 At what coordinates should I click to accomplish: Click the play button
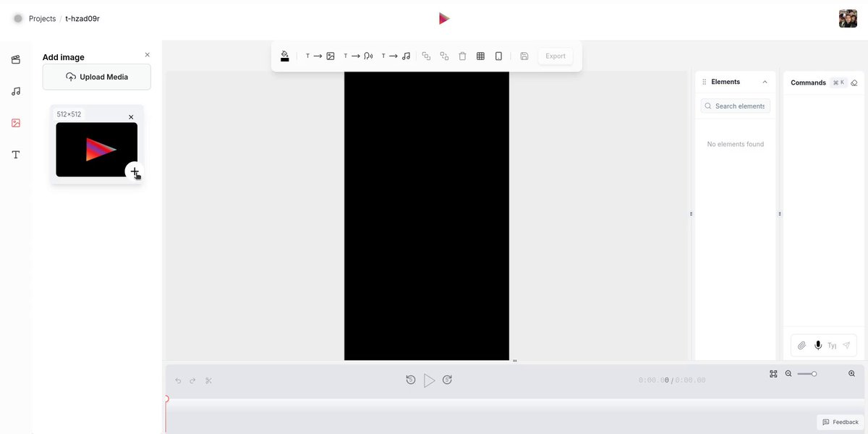(x=429, y=380)
